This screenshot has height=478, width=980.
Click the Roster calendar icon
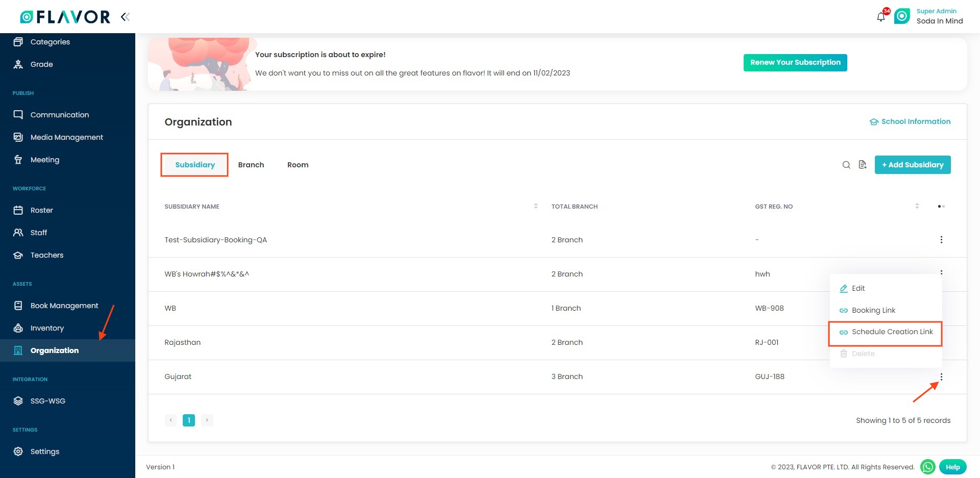coord(18,210)
